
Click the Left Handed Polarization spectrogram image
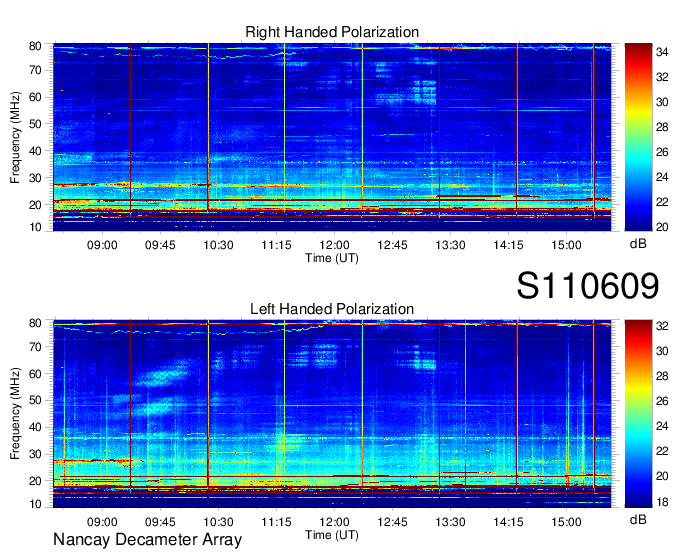(x=332, y=414)
